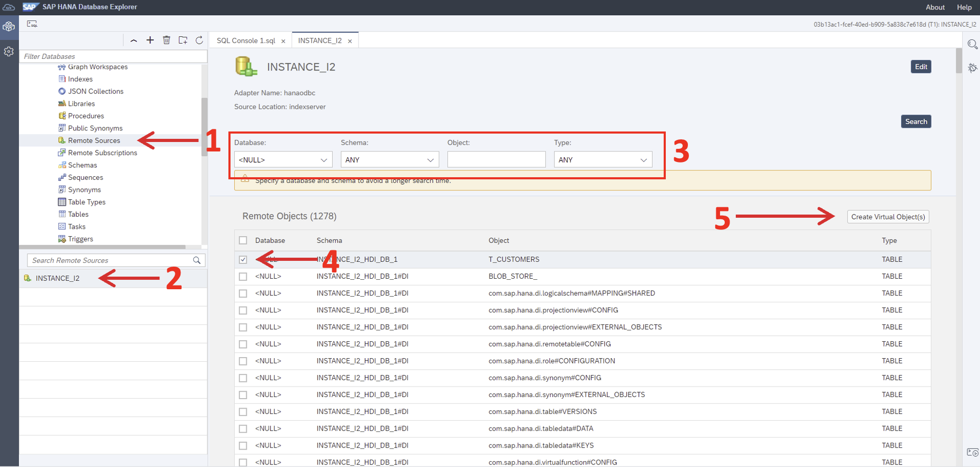Select Remote Subscriptions in catalog tree
This screenshot has height=467, width=980.
[102, 153]
